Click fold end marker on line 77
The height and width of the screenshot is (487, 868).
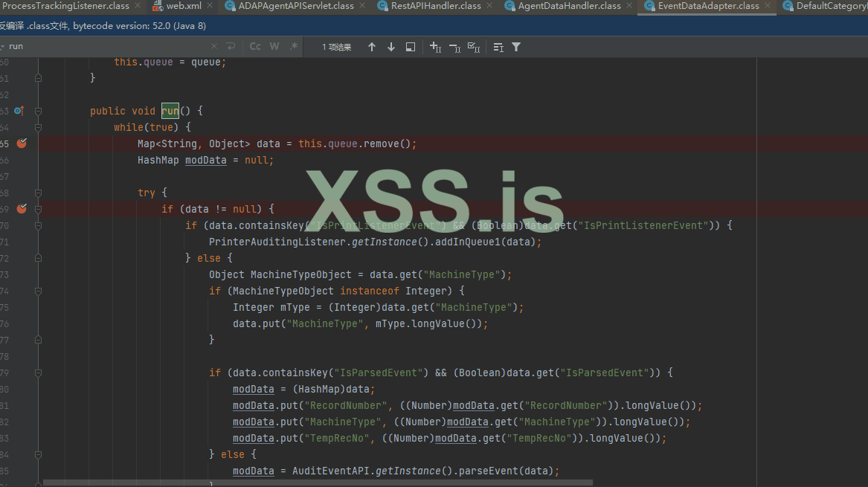pyautogui.click(x=38, y=340)
